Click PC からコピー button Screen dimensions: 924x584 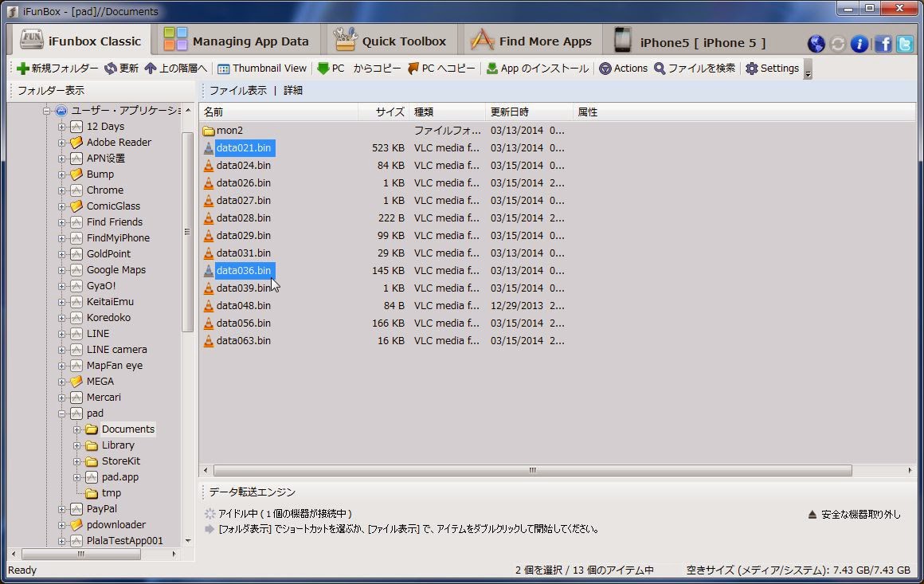(x=359, y=69)
